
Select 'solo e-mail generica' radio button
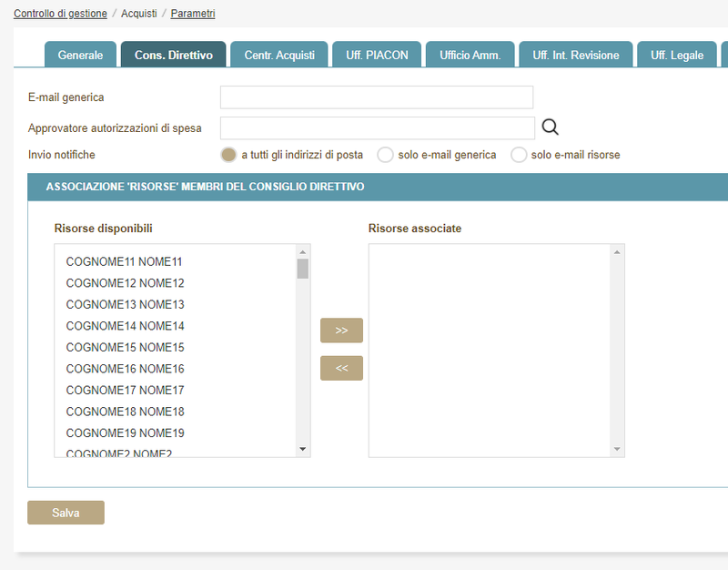(x=385, y=155)
